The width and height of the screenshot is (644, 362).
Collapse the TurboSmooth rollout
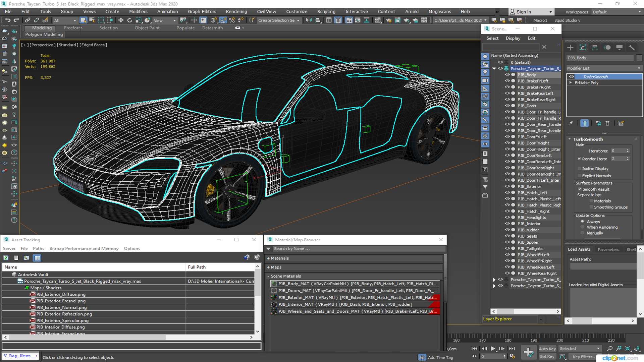[x=570, y=139]
